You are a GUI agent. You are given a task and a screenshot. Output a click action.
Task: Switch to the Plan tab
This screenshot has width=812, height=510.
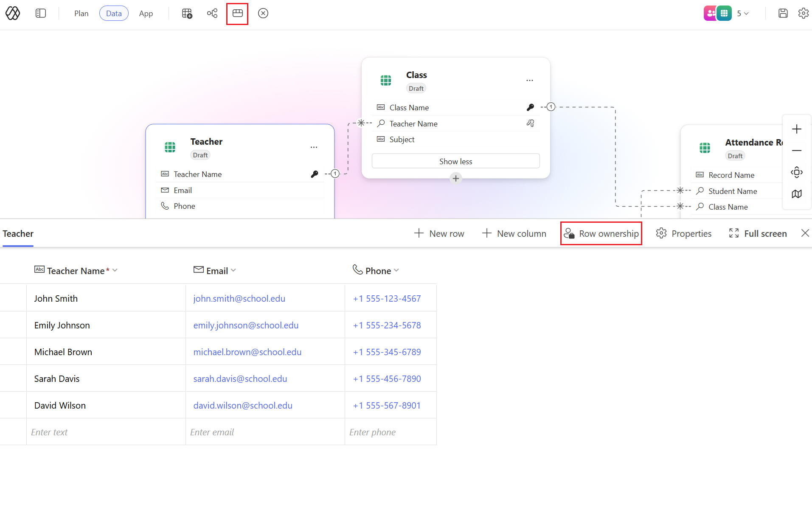81,13
